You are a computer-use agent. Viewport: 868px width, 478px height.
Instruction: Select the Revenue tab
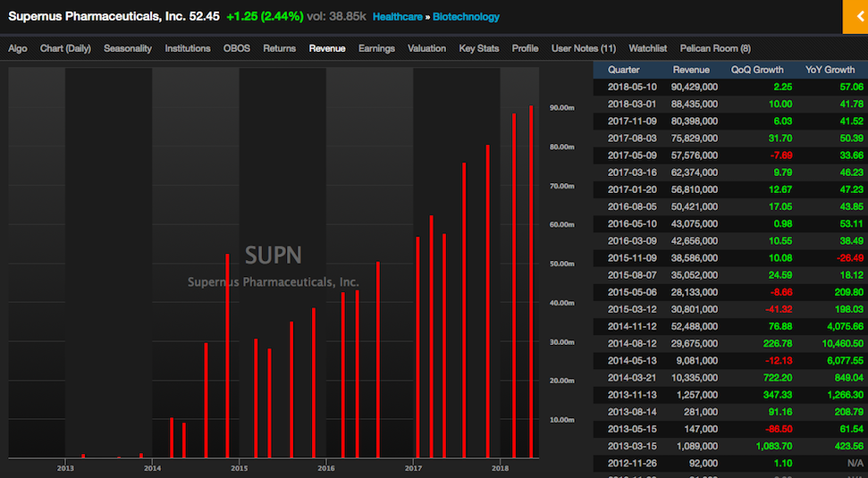pos(327,48)
